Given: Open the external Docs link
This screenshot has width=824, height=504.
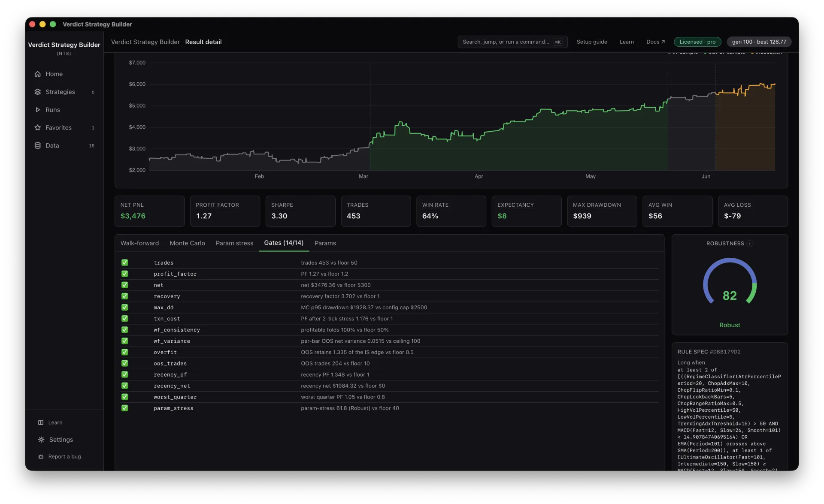Looking at the screenshot, I should pyautogui.click(x=655, y=42).
